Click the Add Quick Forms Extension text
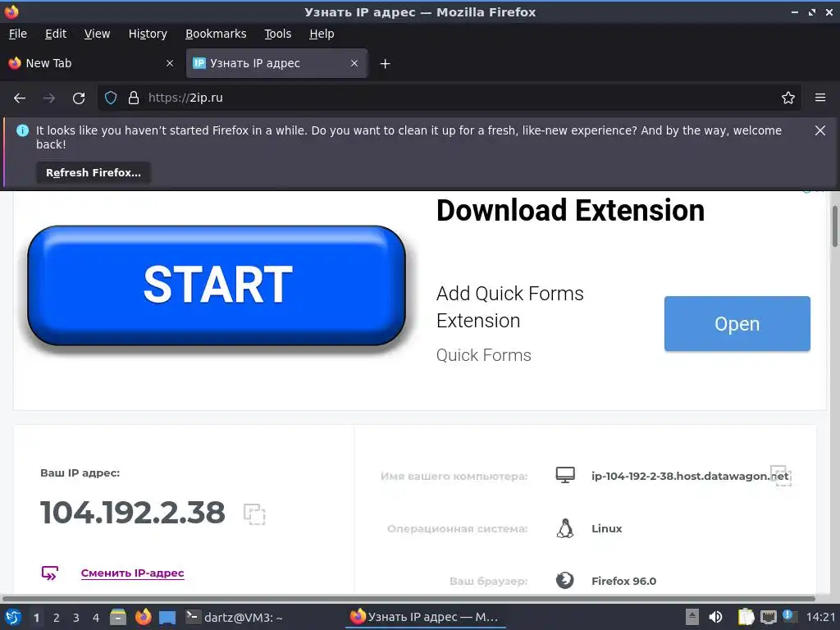 coord(509,307)
